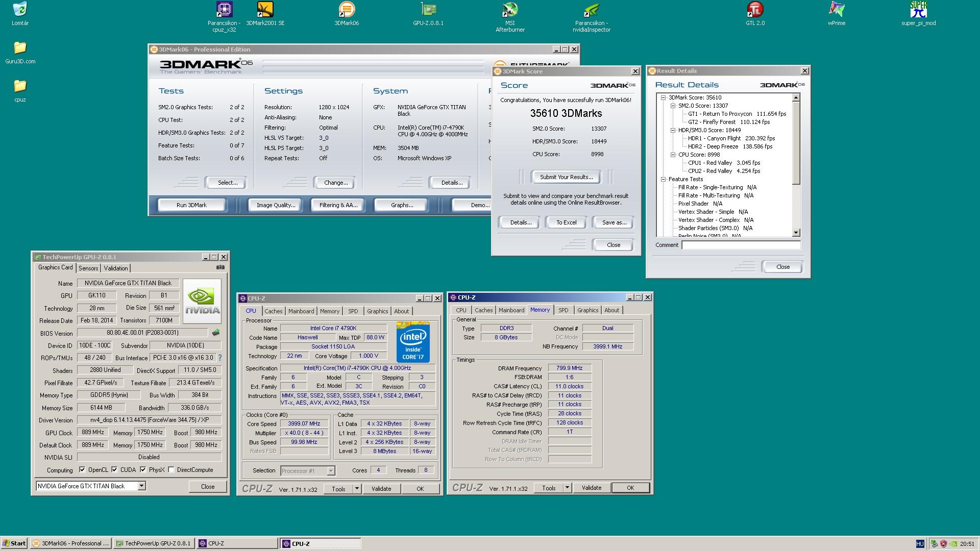Image resolution: width=980 pixels, height=551 pixels.
Task: Open GPU-Z.0.8.1 desktop icon
Action: (x=428, y=9)
